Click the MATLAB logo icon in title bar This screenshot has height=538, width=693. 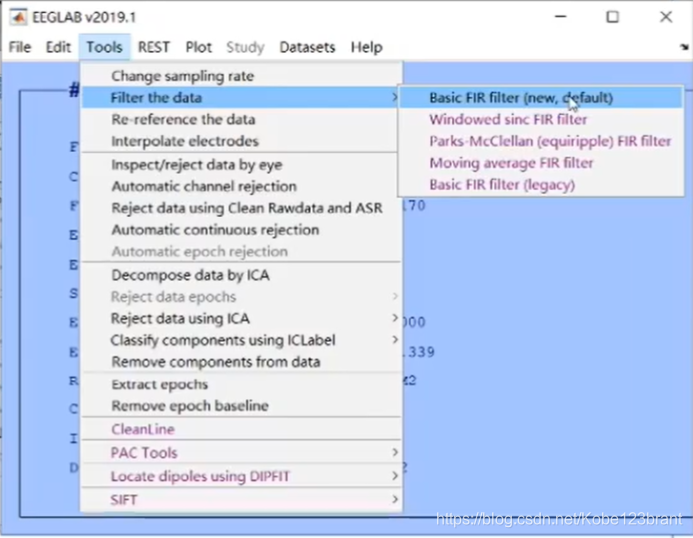point(18,17)
